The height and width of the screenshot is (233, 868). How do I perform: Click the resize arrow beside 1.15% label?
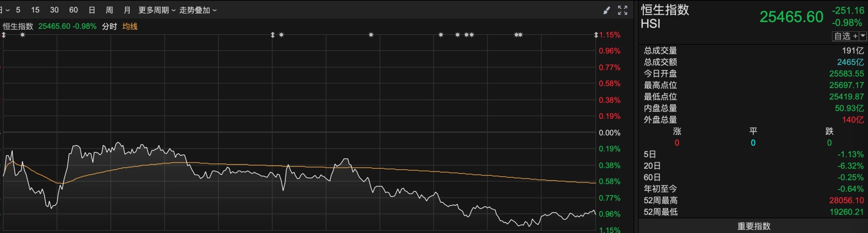pos(596,35)
